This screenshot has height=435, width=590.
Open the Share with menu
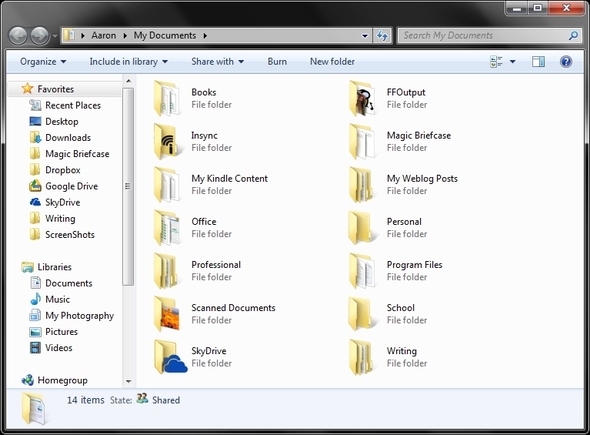(217, 61)
